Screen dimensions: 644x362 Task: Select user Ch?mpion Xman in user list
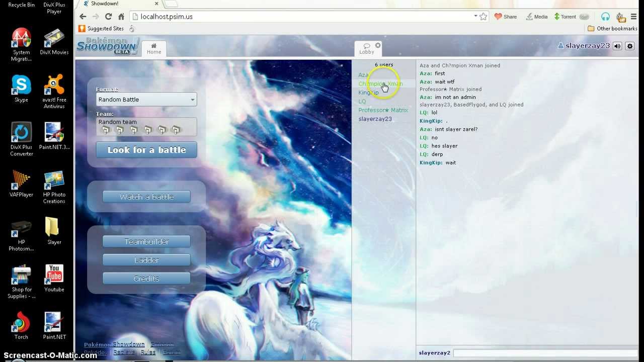380,84
